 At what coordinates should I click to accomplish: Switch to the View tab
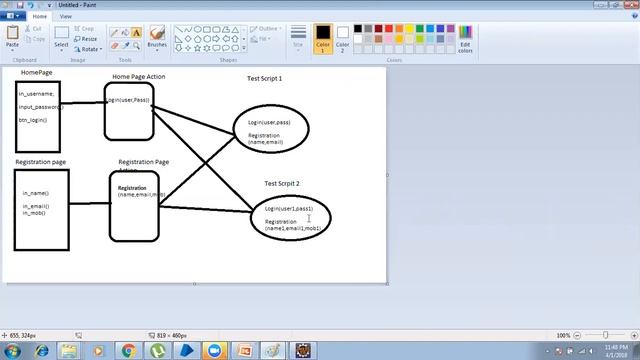(65, 16)
